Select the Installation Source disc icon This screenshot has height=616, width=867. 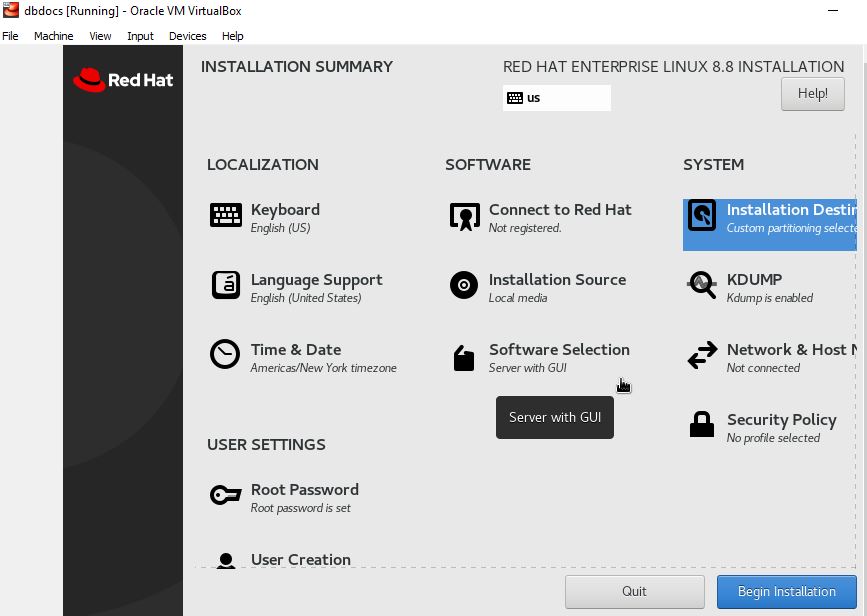click(464, 285)
